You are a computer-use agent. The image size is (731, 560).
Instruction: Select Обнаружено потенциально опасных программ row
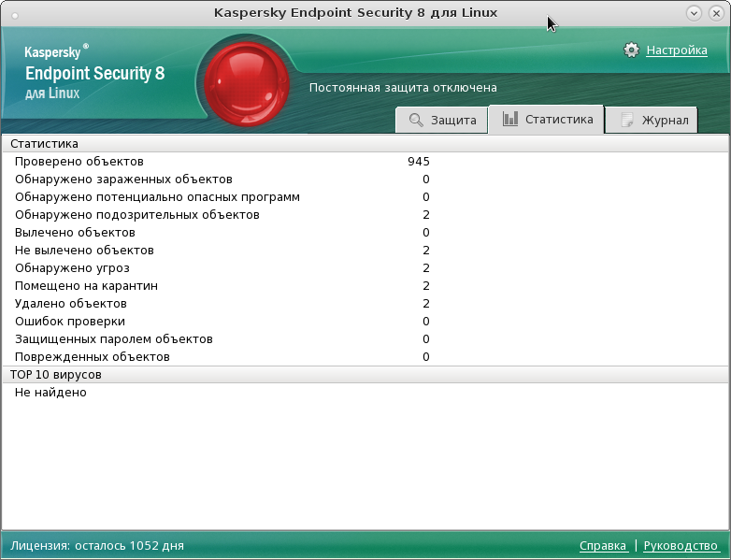tap(365, 196)
